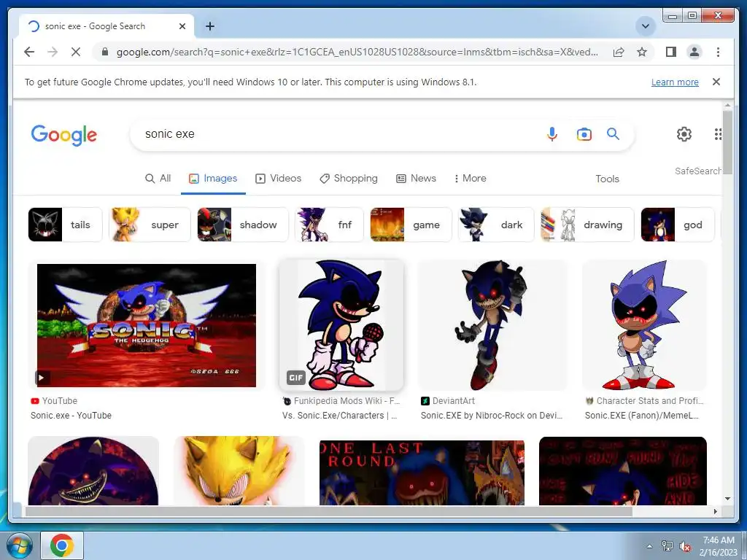Screen dimensions: 747x560
Task: Search by image with the camera icon
Action: pos(584,134)
